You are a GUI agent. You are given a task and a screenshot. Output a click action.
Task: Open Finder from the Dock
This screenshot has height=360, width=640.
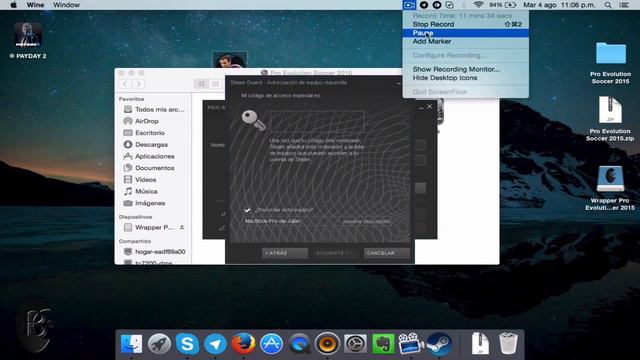131,344
